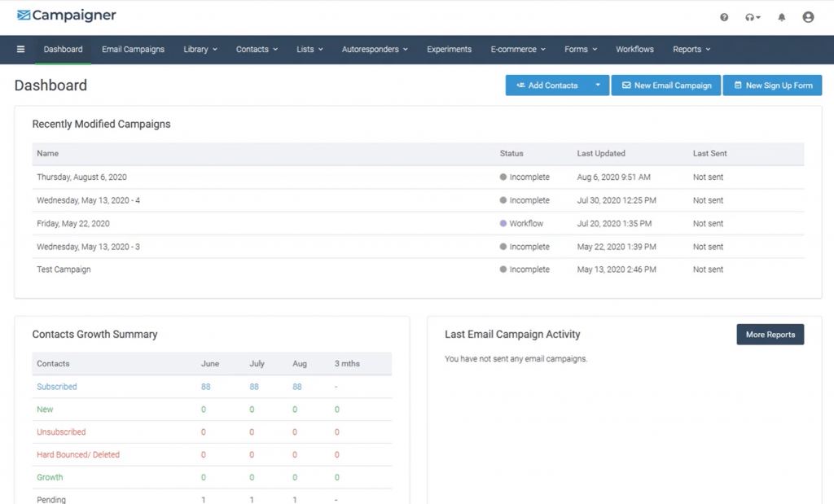Select Workflows in the navigation bar

(x=634, y=50)
